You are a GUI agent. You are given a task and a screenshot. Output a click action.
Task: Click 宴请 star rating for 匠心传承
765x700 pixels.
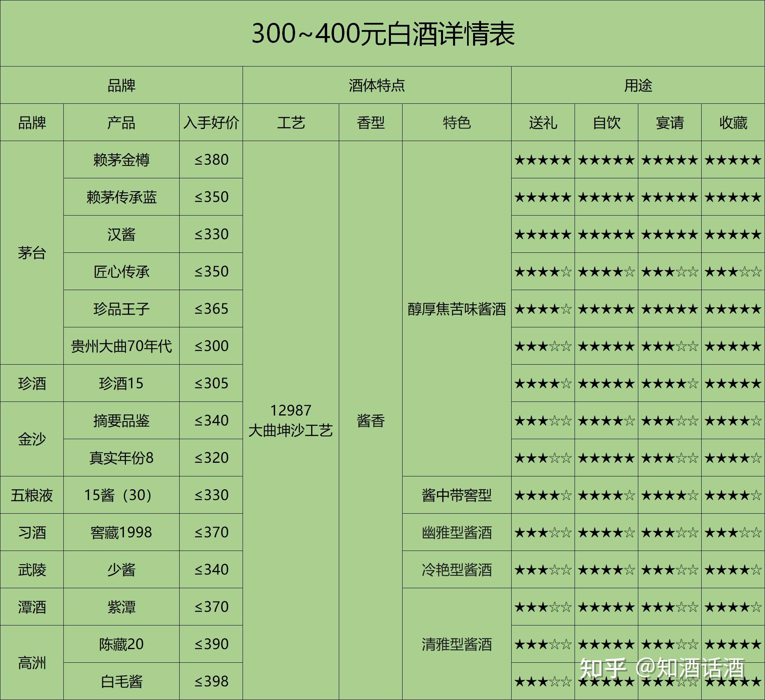670,272
